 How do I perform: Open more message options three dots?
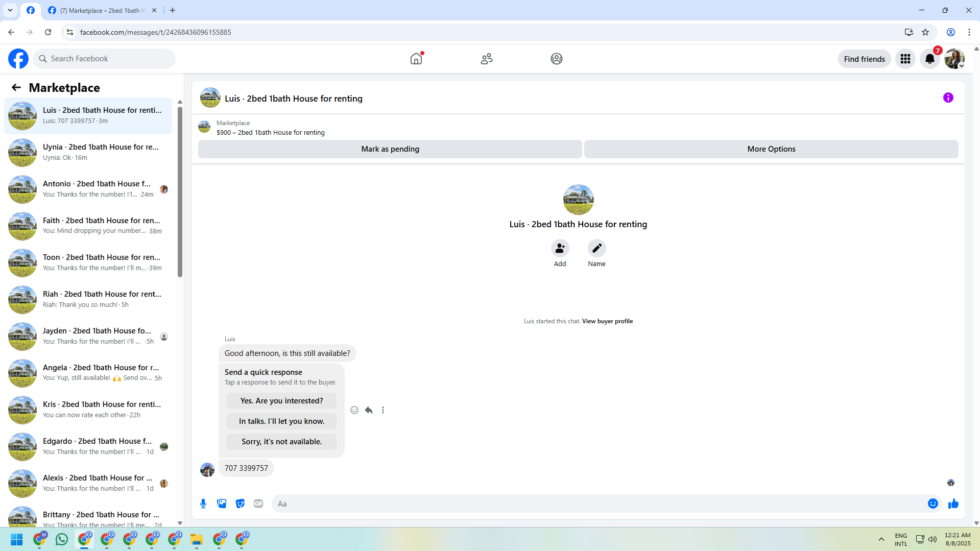pos(383,410)
